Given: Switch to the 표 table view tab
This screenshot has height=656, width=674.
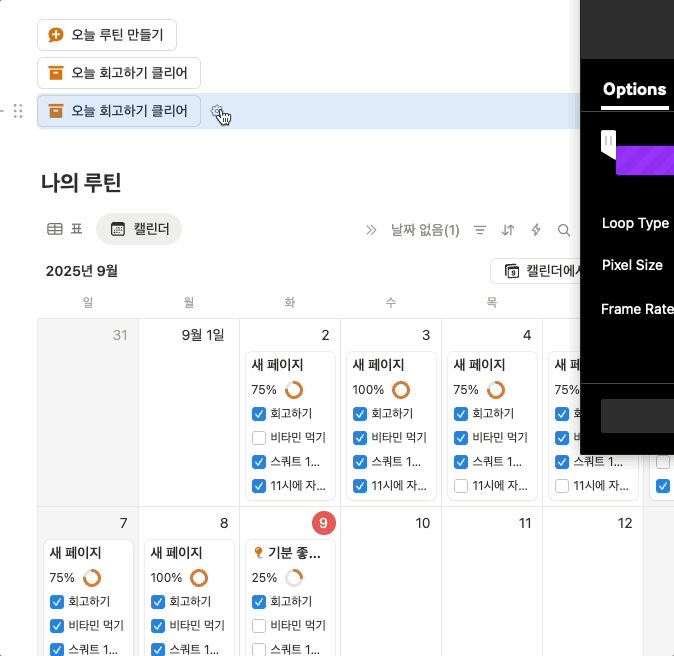Looking at the screenshot, I should 64,229.
